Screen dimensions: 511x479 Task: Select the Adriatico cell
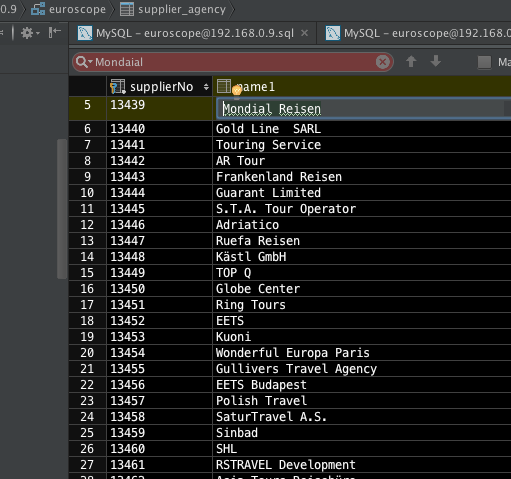pyautogui.click(x=362, y=225)
